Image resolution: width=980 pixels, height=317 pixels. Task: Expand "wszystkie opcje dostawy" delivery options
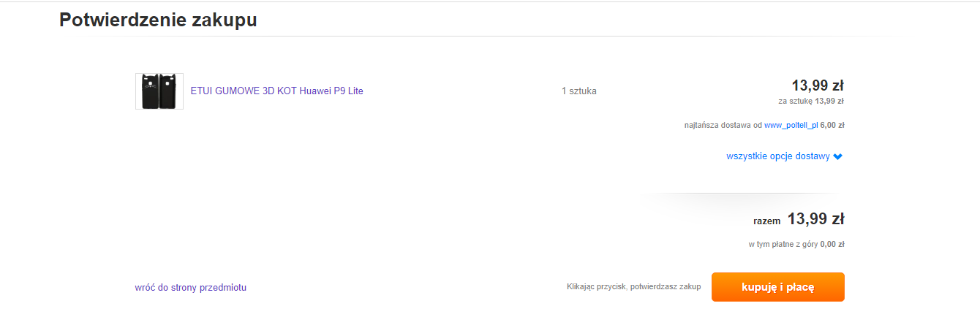tap(777, 156)
